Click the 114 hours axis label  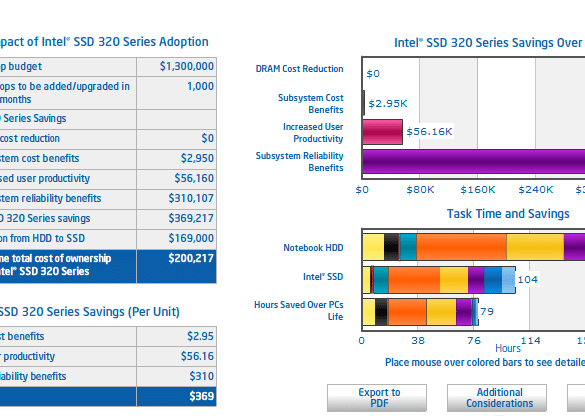530,341
